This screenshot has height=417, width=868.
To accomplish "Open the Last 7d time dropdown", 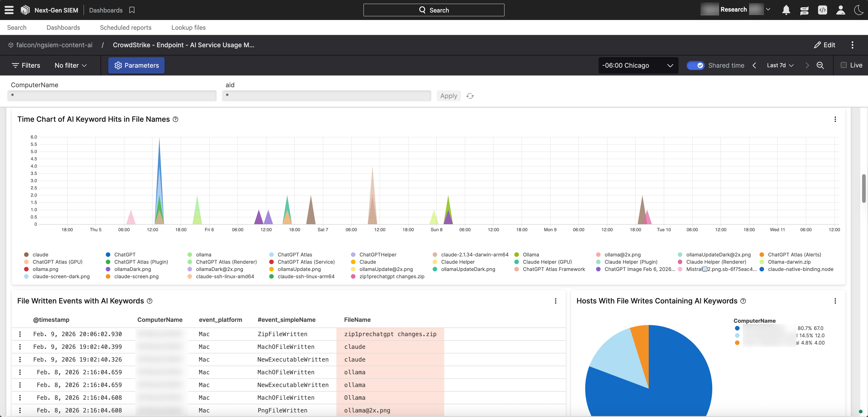I will (780, 65).
